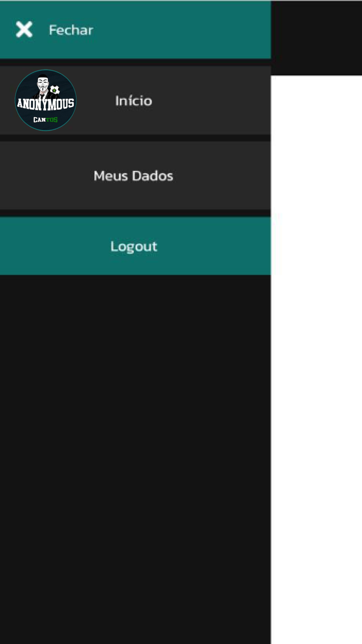Viewport: 362px width, 644px height.
Task: Click the teal Fechar header bar
Action: [135, 30]
